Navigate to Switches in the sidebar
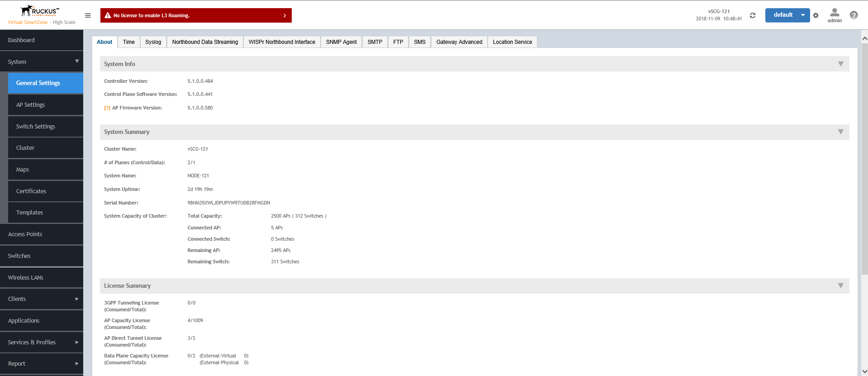This screenshot has width=868, height=376. [42, 256]
